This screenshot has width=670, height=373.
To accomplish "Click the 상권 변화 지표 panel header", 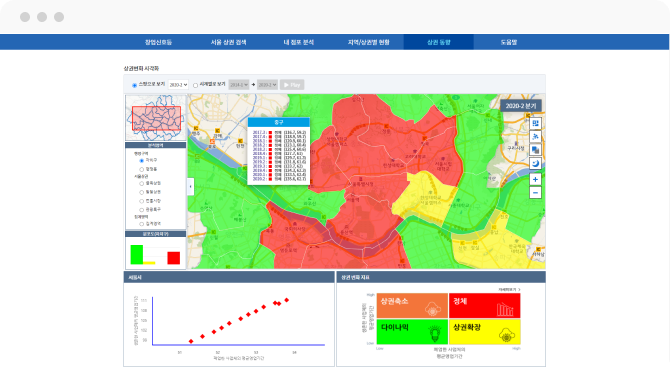I will [x=441, y=277].
